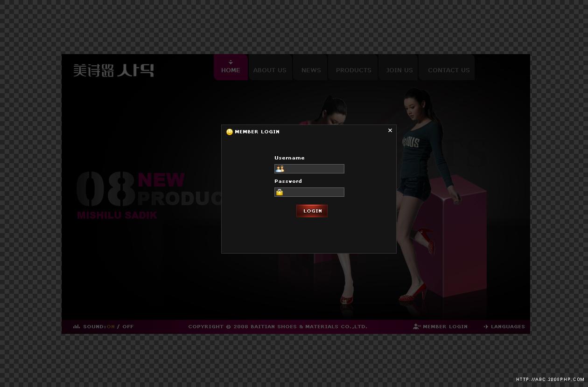The height and width of the screenshot is (387, 588).
Task: Click the padlock icon in Password field
Action: [x=280, y=192]
